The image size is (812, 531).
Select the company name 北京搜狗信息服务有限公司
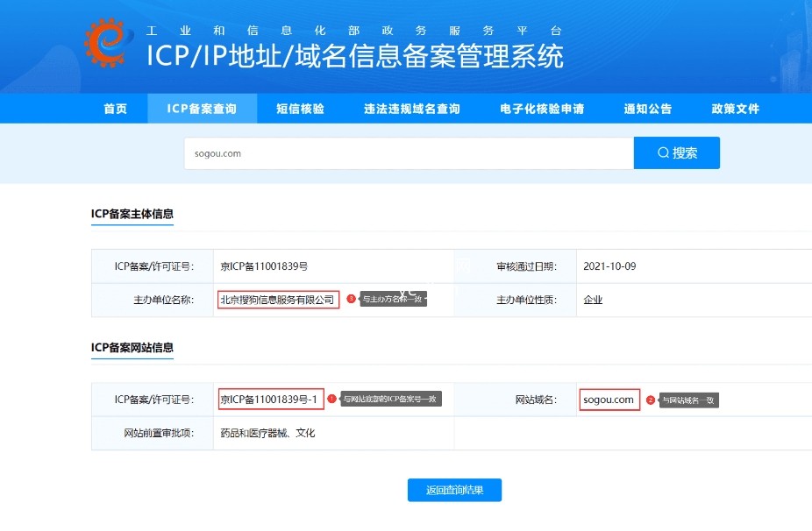tap(278, 300)
